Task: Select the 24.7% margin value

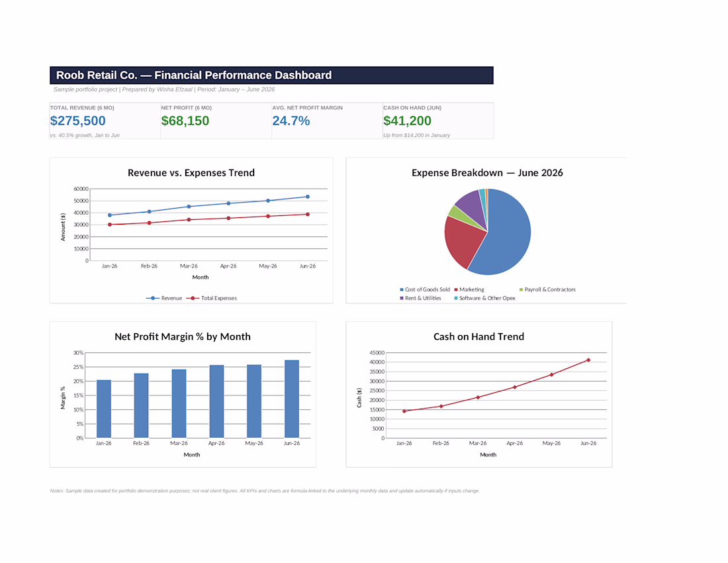Action: tap(291, 121)
